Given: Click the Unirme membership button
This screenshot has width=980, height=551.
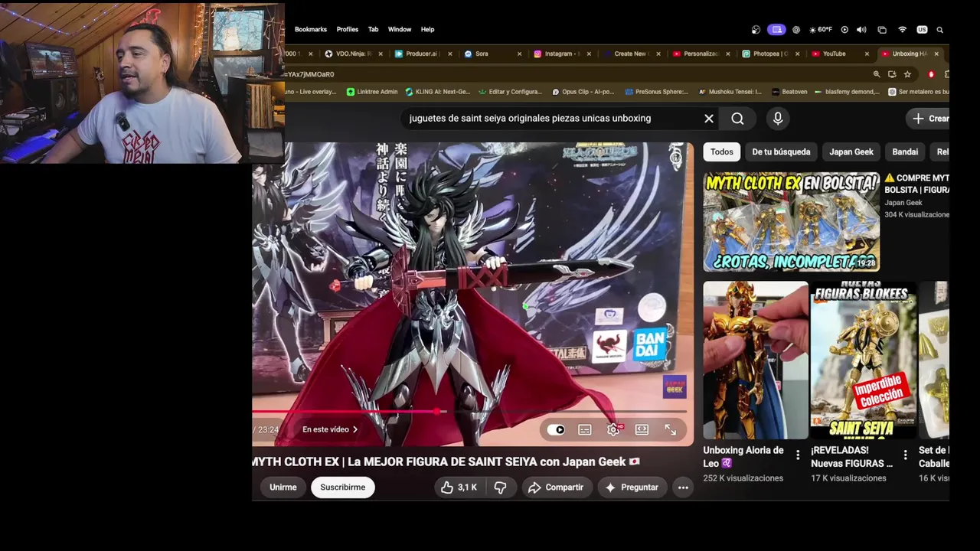Looking at the screenshot, I should coord(283,487).
